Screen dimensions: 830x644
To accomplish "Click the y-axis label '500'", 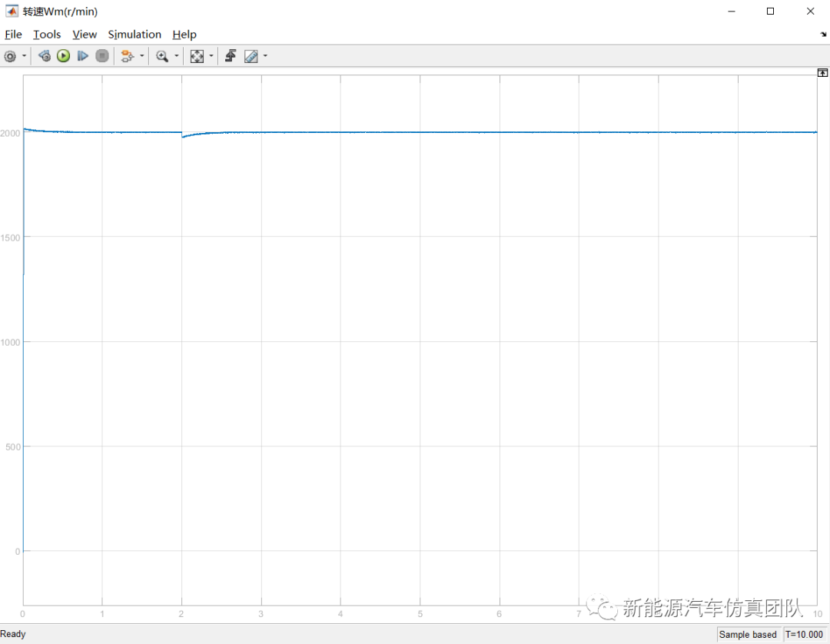I will [x=13, y=447].
